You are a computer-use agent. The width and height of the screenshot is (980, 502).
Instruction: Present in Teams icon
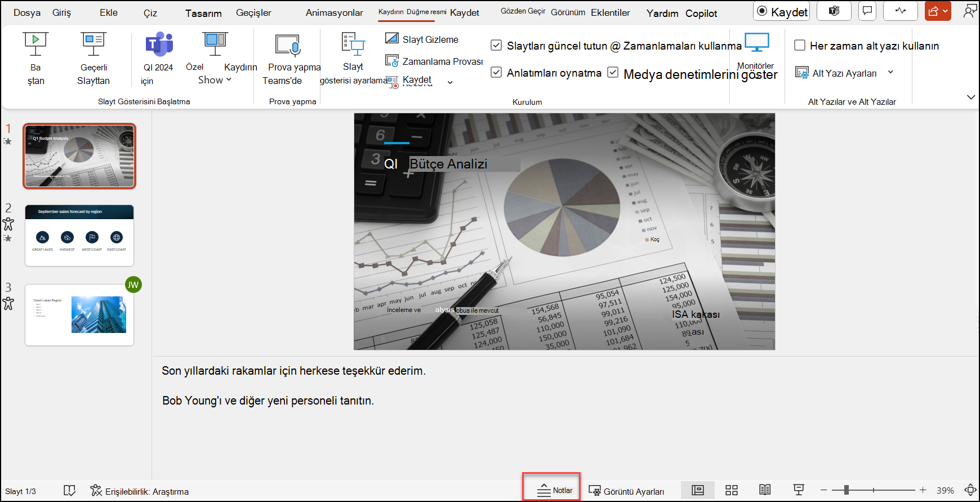(x=159, y=44)
